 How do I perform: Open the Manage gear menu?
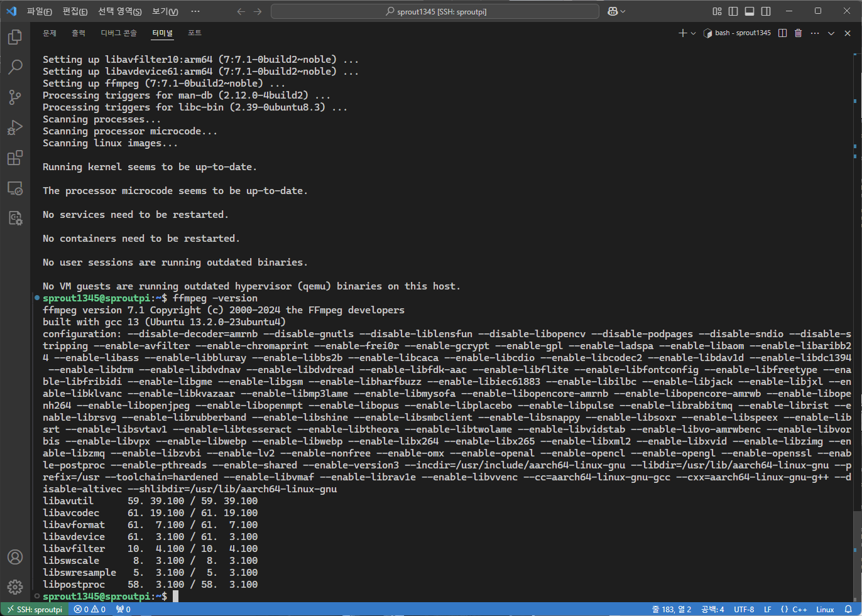point(15,587)
